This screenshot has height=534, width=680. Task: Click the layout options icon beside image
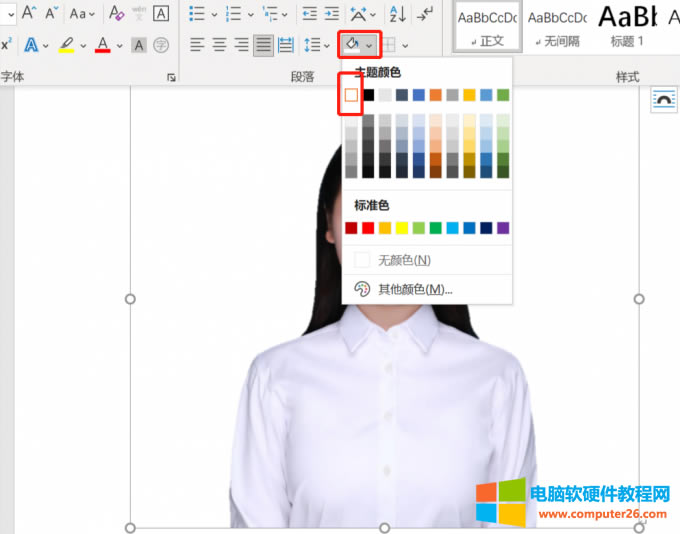[x=663, y=98]
